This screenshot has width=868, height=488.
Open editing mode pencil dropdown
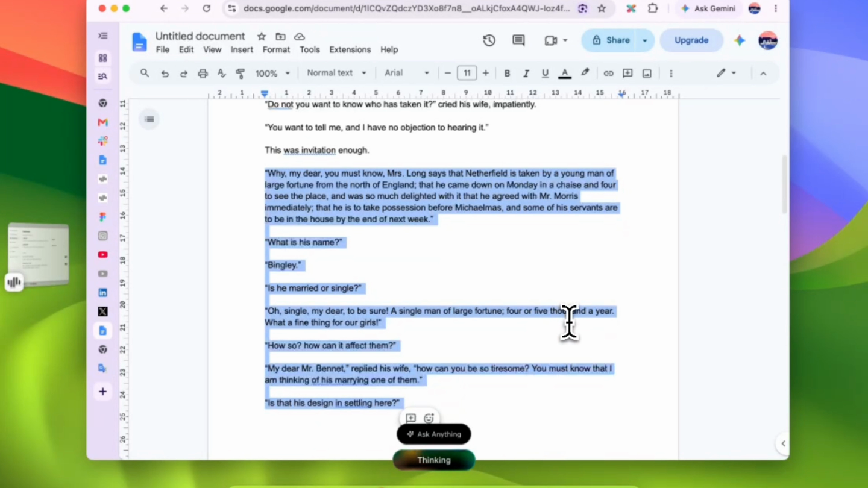tap(726, 74)
